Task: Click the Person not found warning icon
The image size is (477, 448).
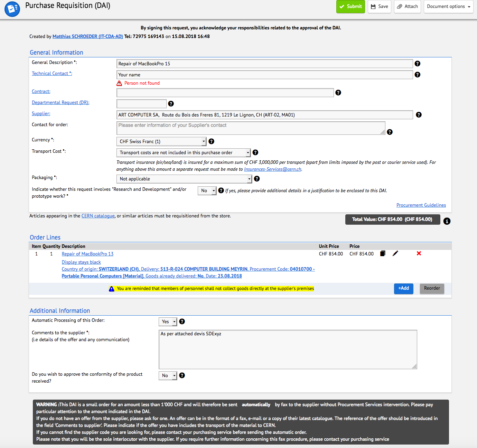Action: pos(119,83)
